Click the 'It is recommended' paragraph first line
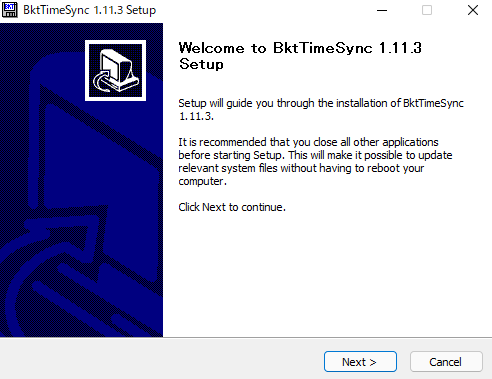The height and width of the screenshot is (379, 492). 308,142
